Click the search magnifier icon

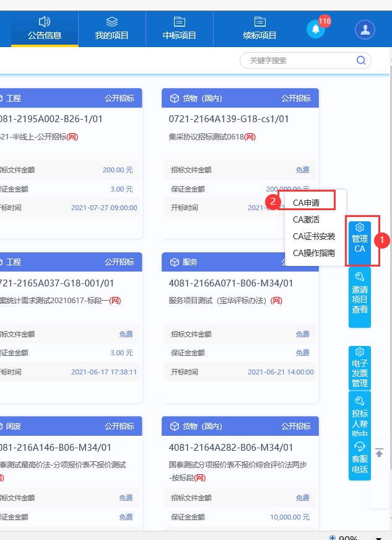pos(360,60)
